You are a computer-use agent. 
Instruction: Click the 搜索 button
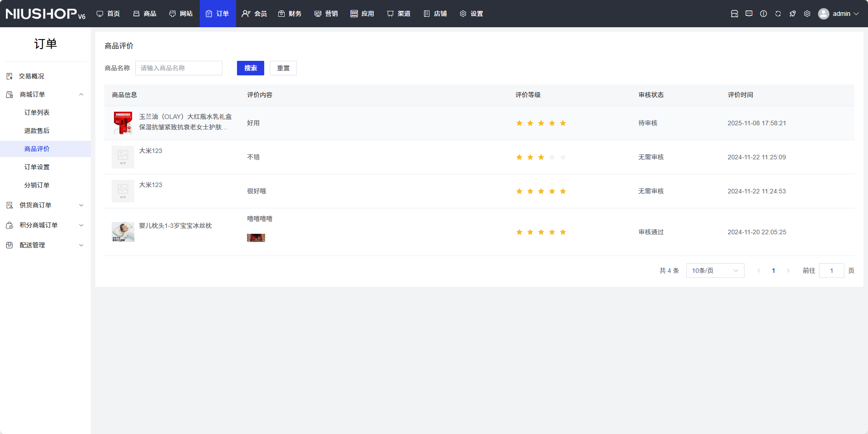pyautogui.click(x=250, y=68)
